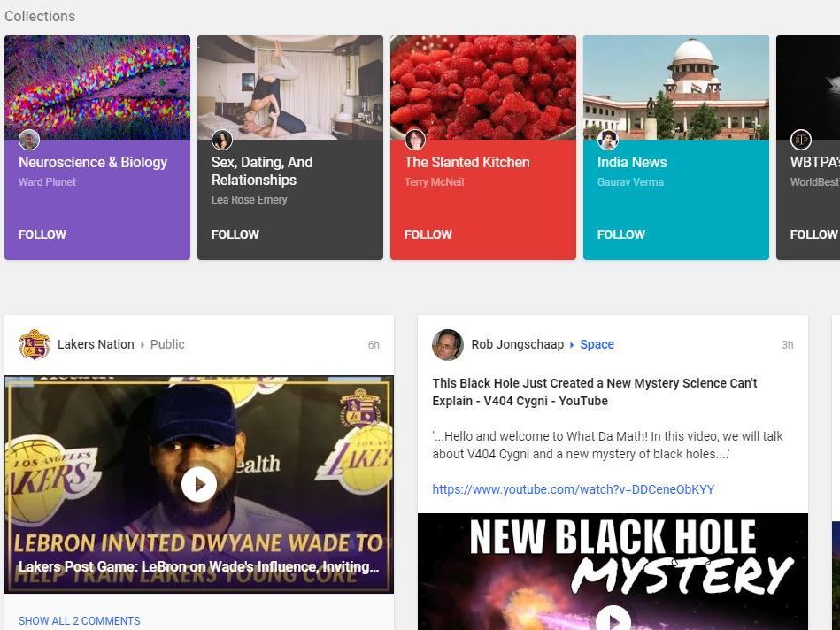Follow the WBTPA collection
Image resolution: width=840 pixels, height=630 pixels.
click(x=813, y=234)
